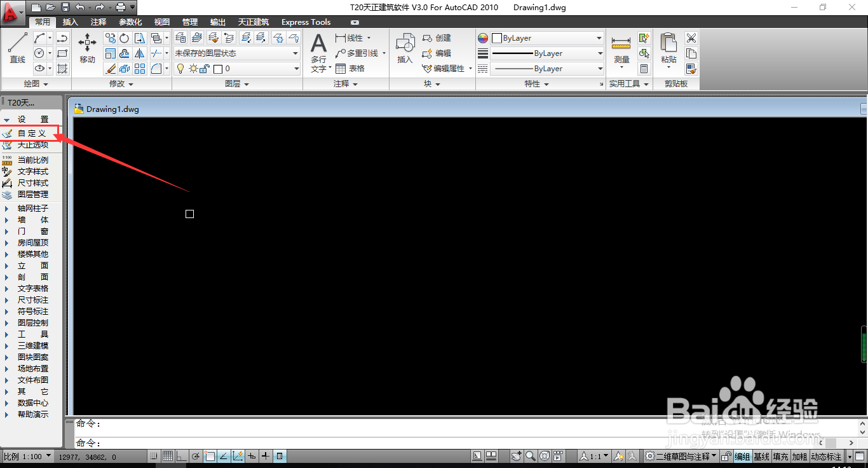Viewport: 868px width, 468px height.
Task: Select the rectangle drawing tool
Action: tap(62, 53)
